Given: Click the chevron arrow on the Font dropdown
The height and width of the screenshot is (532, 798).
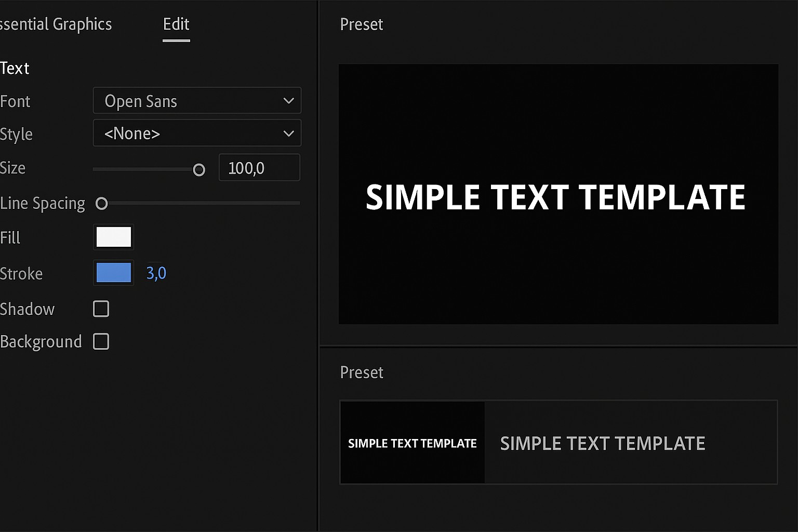Looking at the screenshot, I should click(x=289, y=101).
